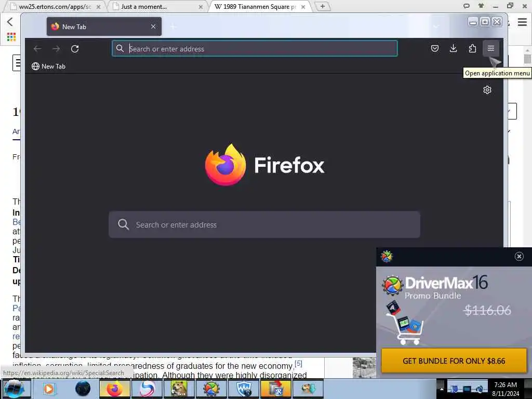Show Firefox downloads panel
Viewport: 532px width, 399px height.
[x=453, y=48]
